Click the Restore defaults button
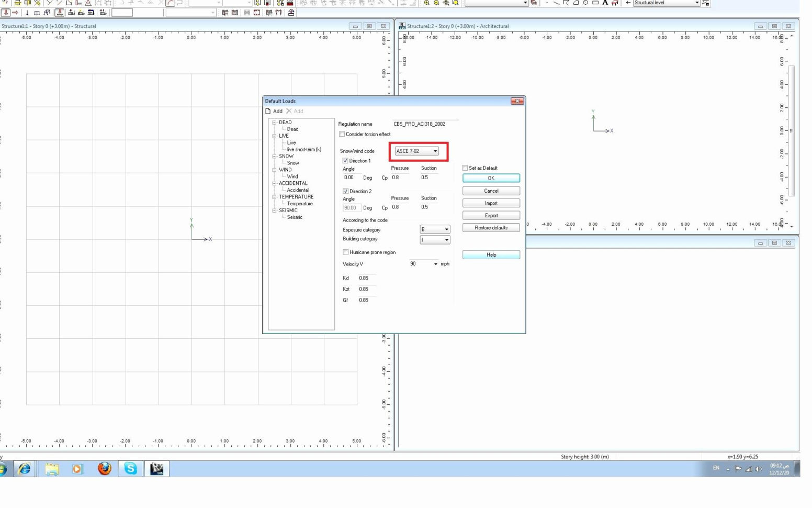 click(x=491, y=227)
